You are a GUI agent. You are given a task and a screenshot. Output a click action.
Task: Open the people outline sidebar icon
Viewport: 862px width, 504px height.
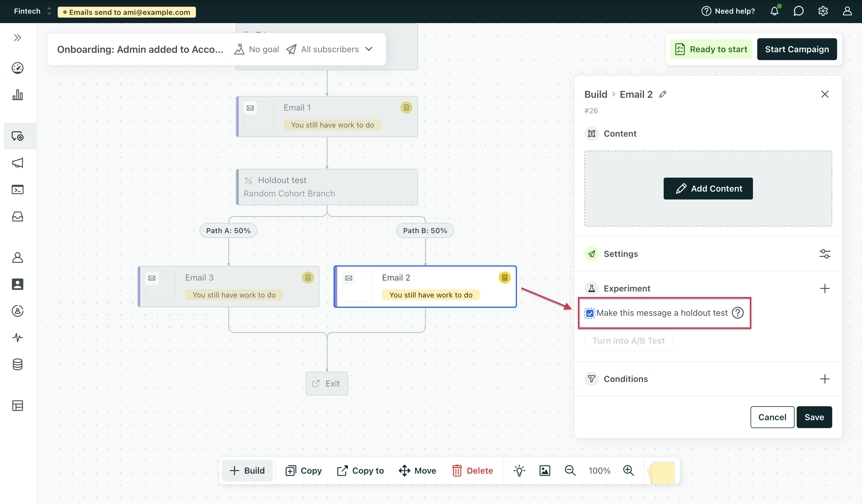17,257
